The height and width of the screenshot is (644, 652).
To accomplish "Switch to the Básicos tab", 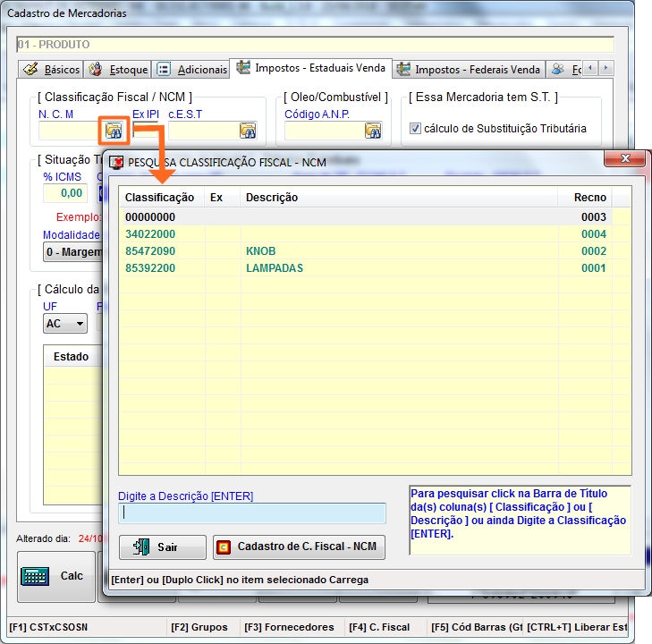I will (x=52, y=70).
